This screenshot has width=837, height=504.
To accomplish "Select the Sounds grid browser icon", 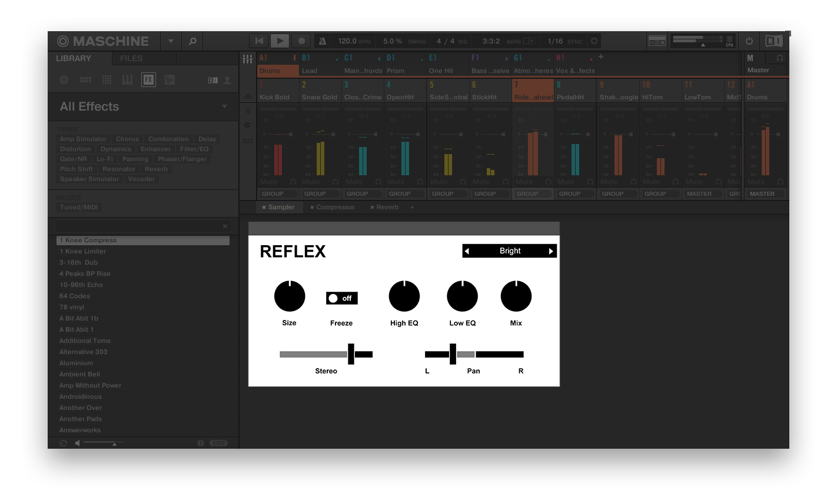I will tap(107, 80).
